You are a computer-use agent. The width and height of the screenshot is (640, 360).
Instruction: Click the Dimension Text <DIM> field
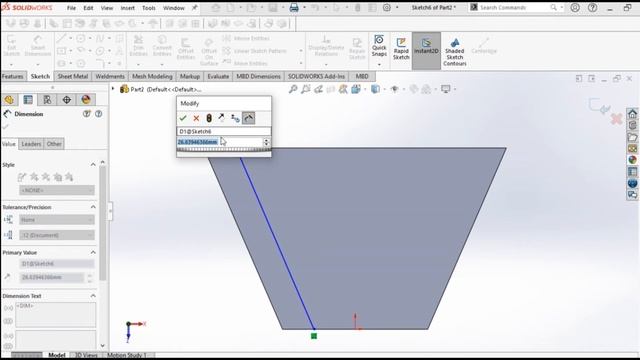click(56, 315)
